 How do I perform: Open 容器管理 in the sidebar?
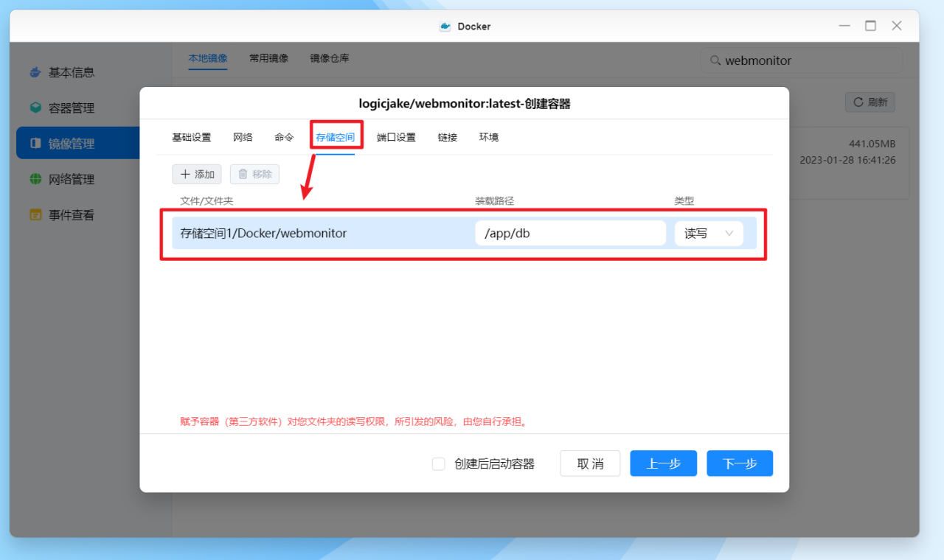[x=35, y=107]
